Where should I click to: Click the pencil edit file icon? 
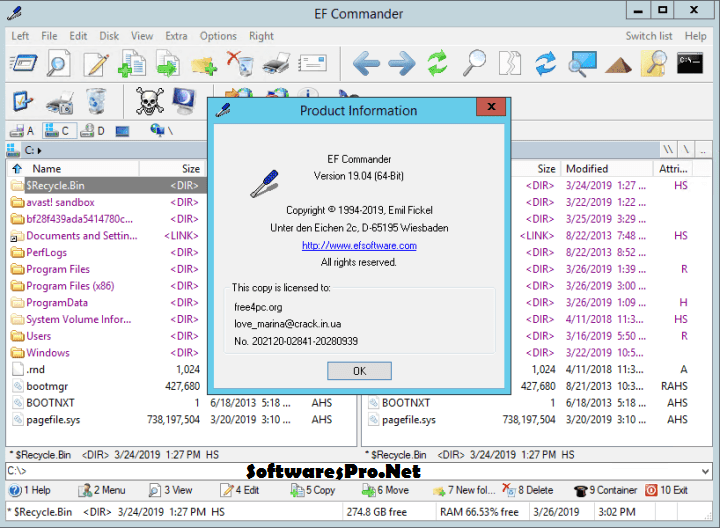click(x=96, y=65)
